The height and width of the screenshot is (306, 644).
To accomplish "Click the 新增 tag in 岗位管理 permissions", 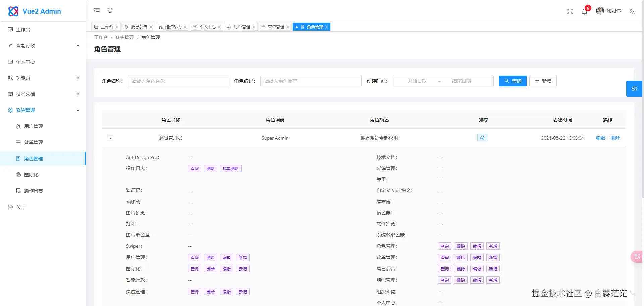I will point(243,292).
